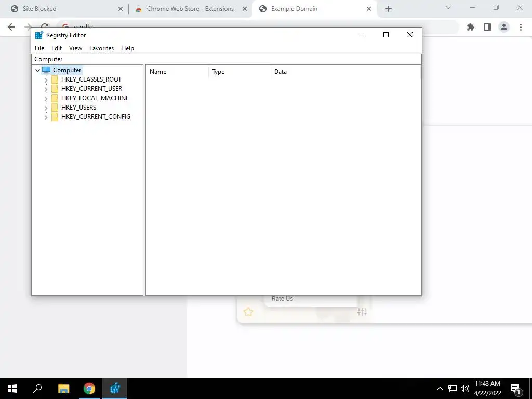The width and height of the screenshot is (532, 399).
Task: Expand the HKEY_CURRENT_CONFIG key
Action: pos(46,117)
